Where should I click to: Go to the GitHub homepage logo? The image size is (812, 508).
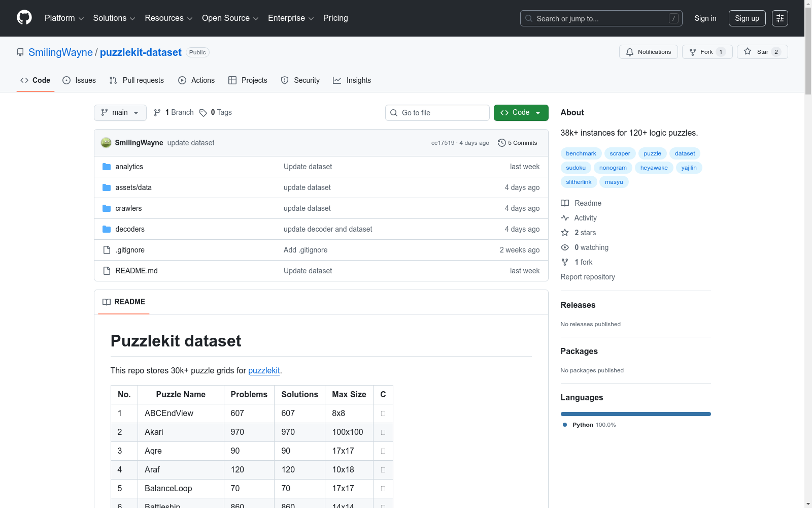coord(24,18)
